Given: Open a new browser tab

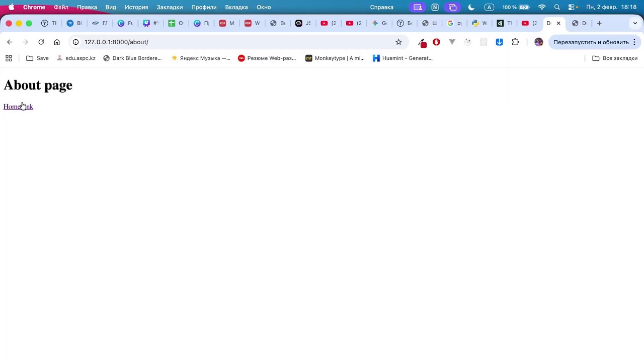Looking at the screenshot, I should (599, 23).
